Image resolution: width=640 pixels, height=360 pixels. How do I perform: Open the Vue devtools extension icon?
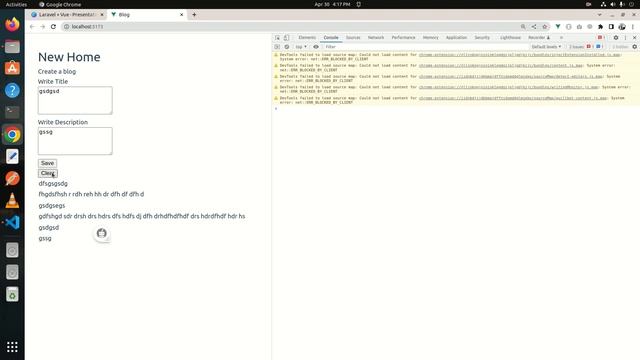[x=558, y=27]
